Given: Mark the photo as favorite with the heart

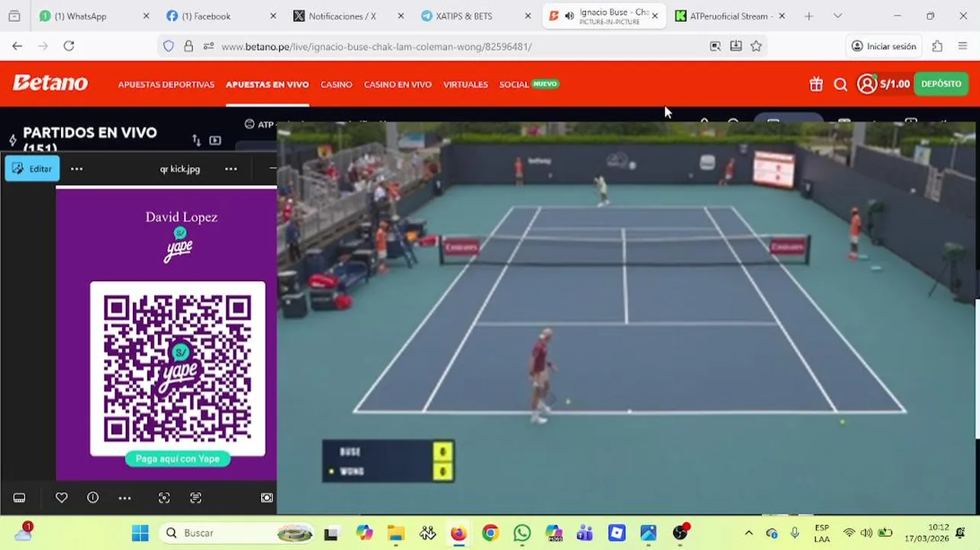Looking at the screenshot, I should pos(62,497).
